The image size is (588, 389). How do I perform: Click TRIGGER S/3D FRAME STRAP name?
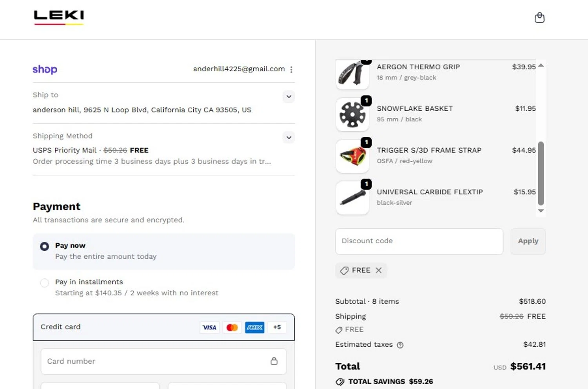(429, 150)
